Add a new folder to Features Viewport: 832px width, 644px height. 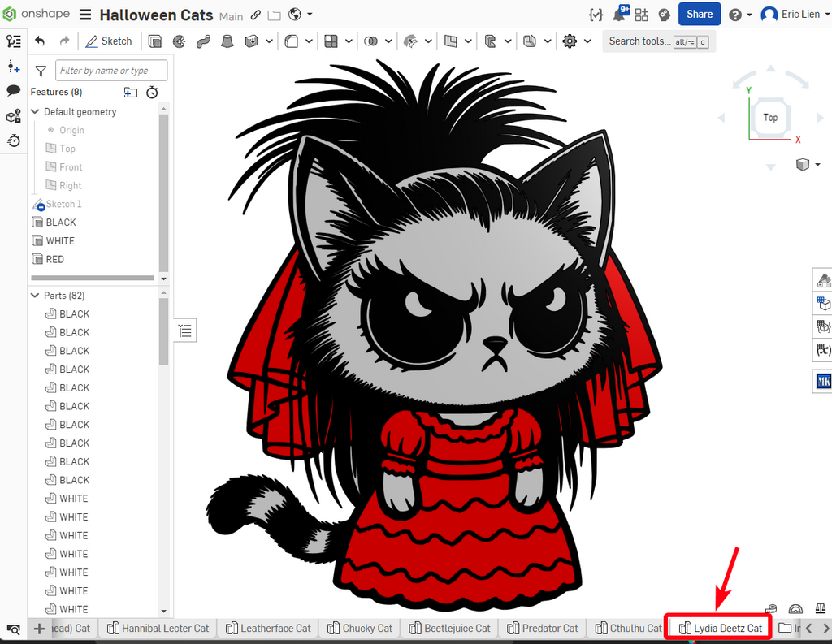click(131, 93)
